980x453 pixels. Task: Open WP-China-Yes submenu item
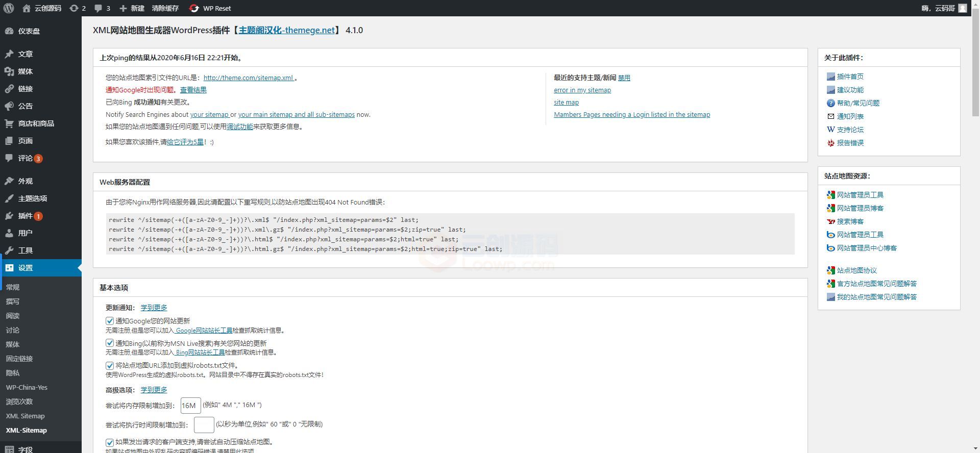(27, 387)
